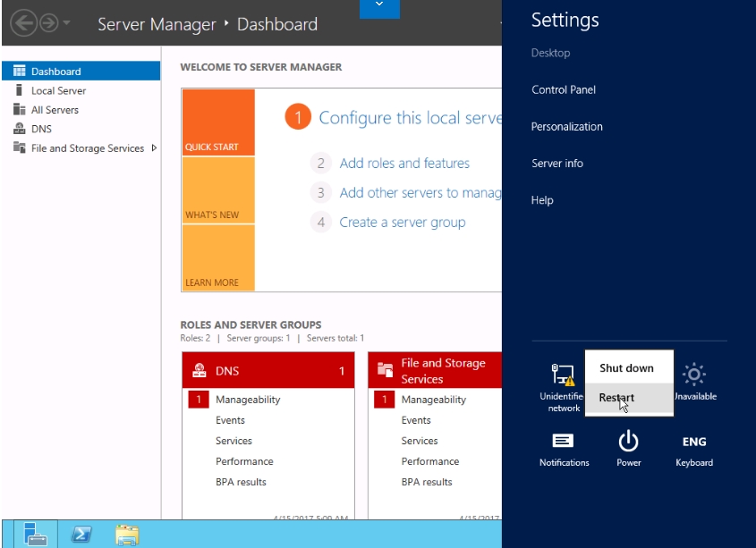Viewport: 756px width, 548px height.
Task: Click Performance in the DNS tile
Action: click(244, 461)
